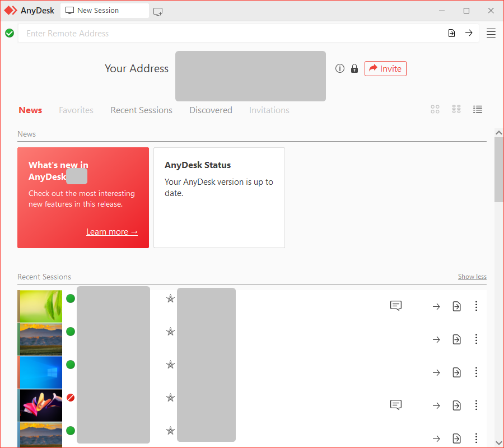
Task: Switch to large tiles view
Action: (435, 109)
